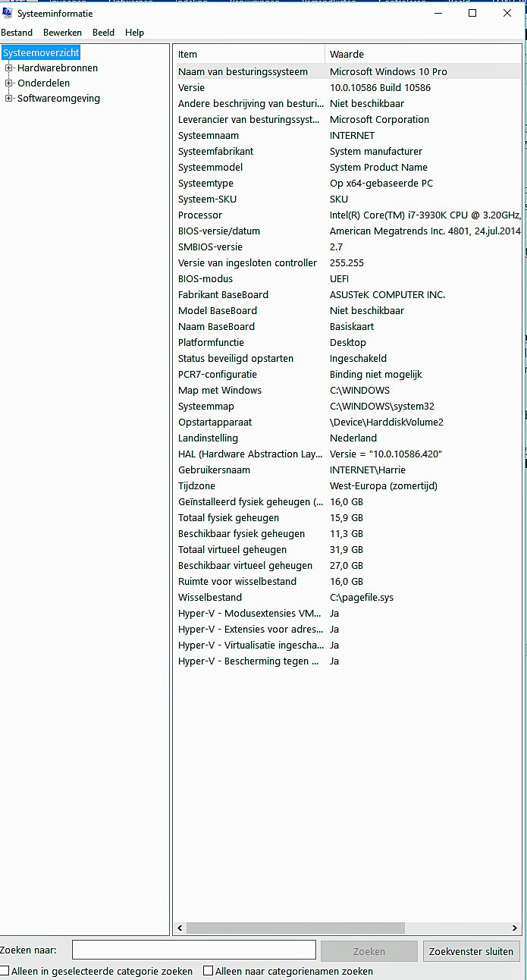Select the Fabrikant BaseBoard row
Viewport: 527px width, 980px height.
click(349, 294)
